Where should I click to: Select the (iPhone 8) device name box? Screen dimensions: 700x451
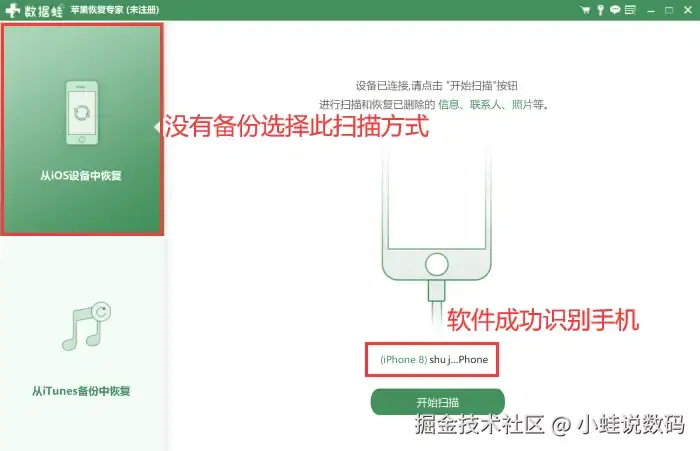432,359
